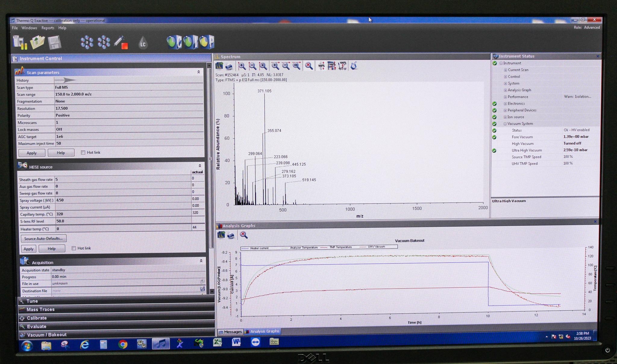This screenshot has height=364, width=617.
Task: Open Source Auto-Defaults settings
Action: click(x=43, y=238)
